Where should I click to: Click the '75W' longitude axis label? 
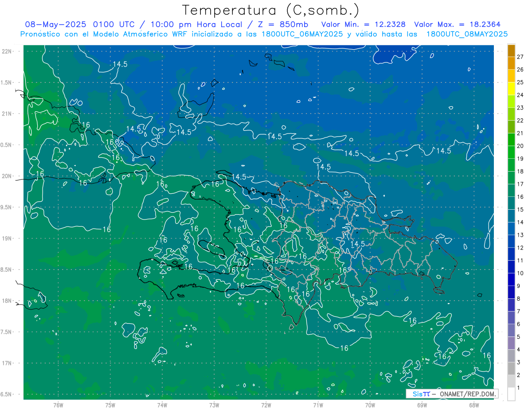pos(110,404)
